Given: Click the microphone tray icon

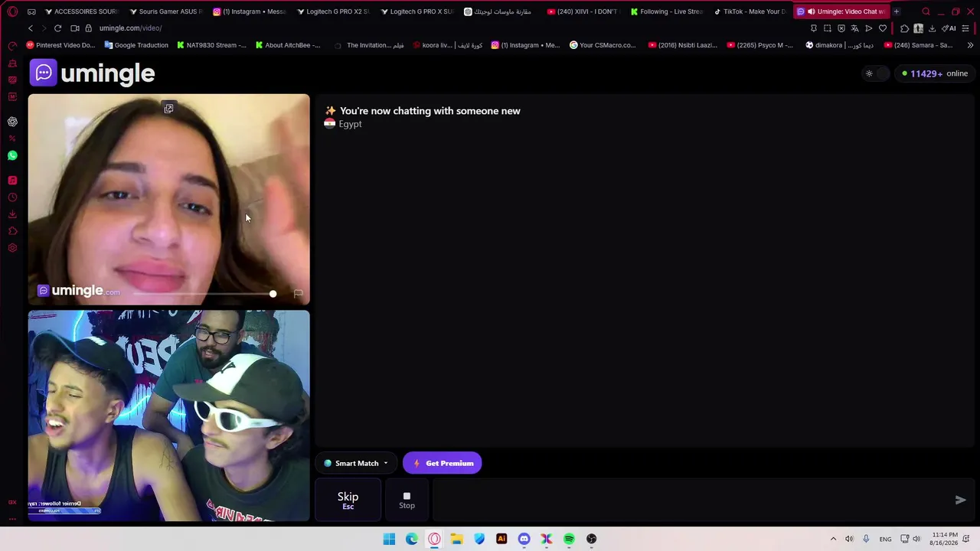Looking at the screenshot, I should pyautogui.click(x=866, y=539).
